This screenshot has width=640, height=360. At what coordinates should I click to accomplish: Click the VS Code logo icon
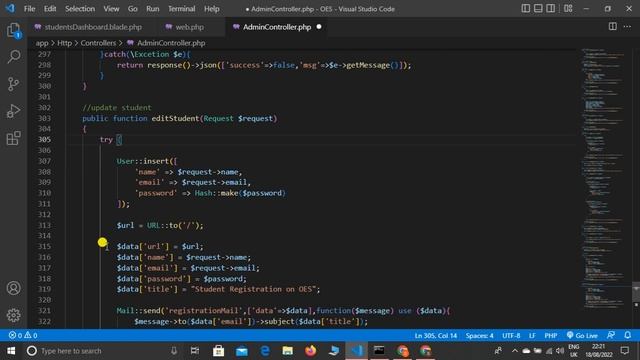pyautogui.click(x=10, y=8)
